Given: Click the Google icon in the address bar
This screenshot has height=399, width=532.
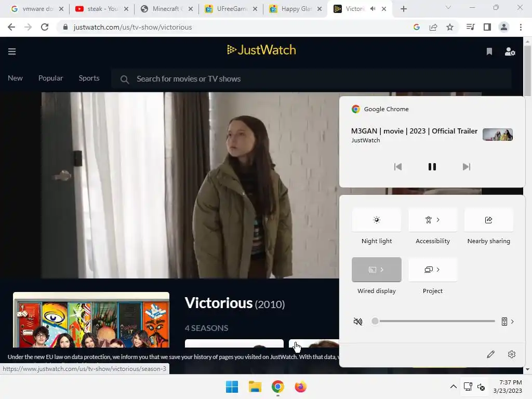Looking at the screenshot, I should click(x=417, y=27).
